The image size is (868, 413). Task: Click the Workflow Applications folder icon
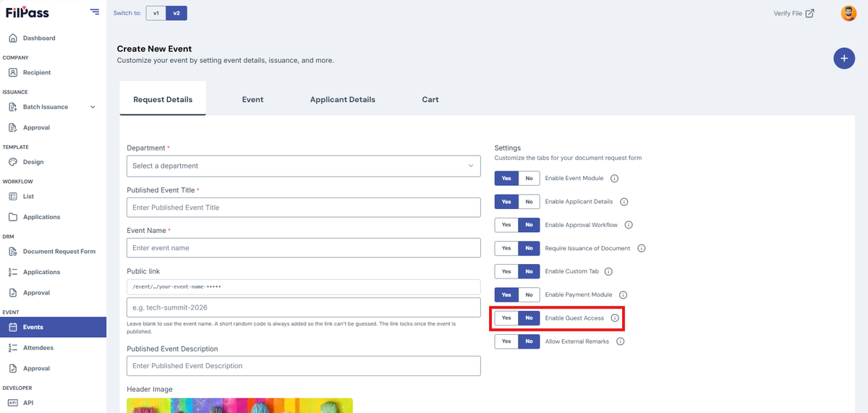[13, 217]
